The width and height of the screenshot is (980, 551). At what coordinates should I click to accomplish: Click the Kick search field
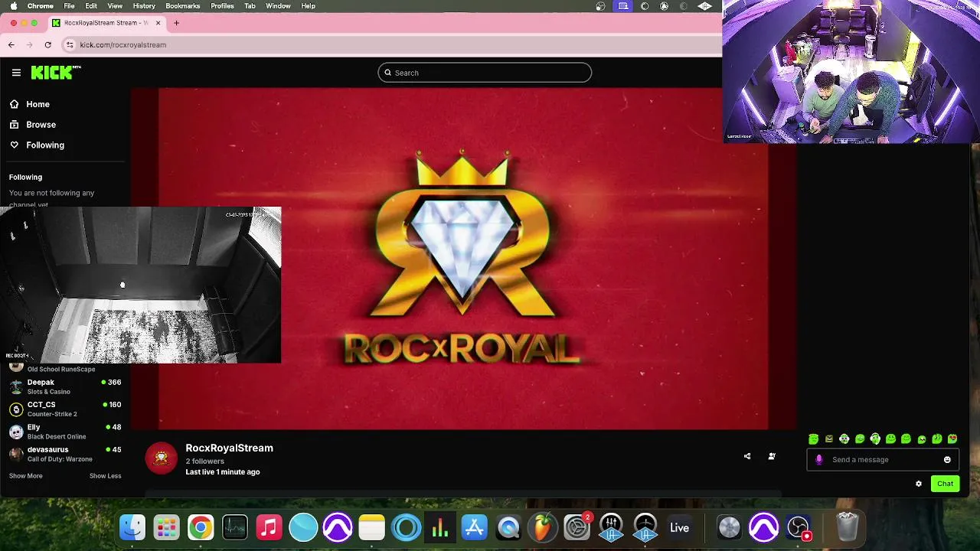(485, 73)
